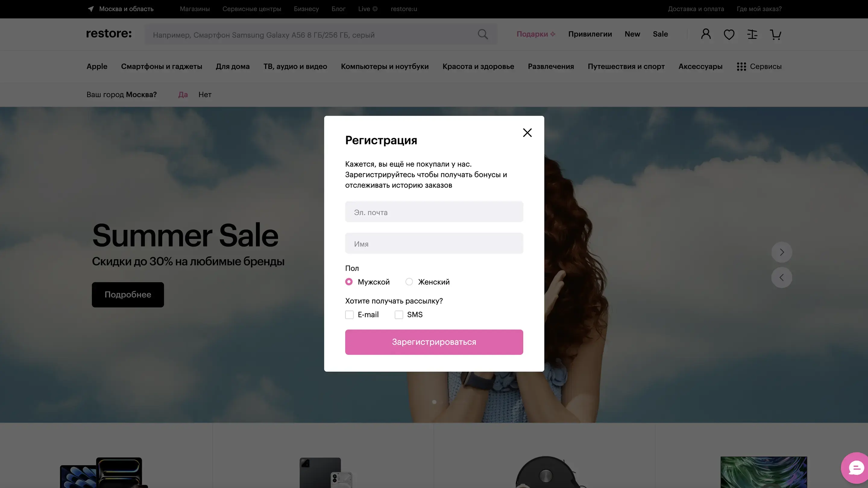Click the product comparison icon
This screenshot has height=488, width=868.
point(752,34)
